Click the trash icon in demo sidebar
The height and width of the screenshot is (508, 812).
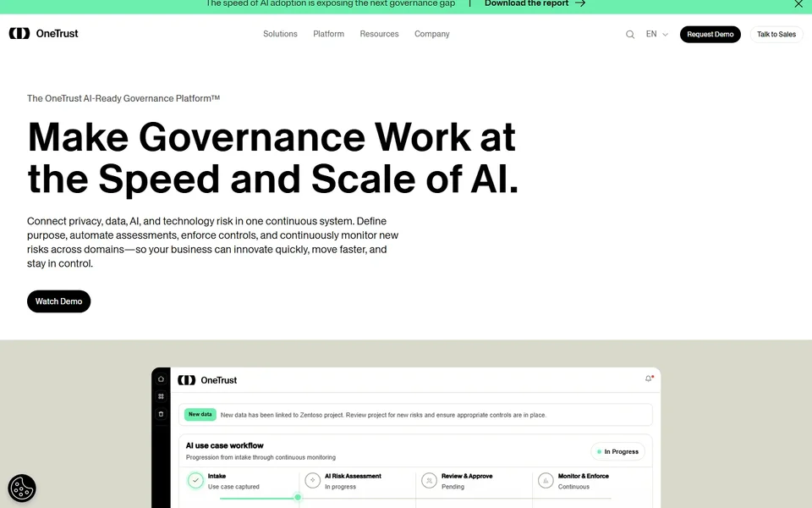click(x=161, y=414)
